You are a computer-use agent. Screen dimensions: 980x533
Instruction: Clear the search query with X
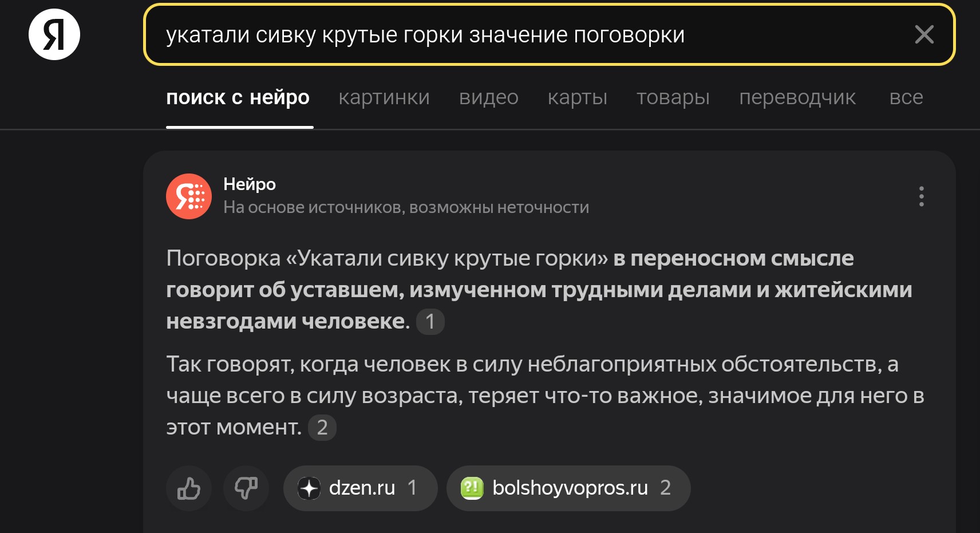tap(924, 34)
